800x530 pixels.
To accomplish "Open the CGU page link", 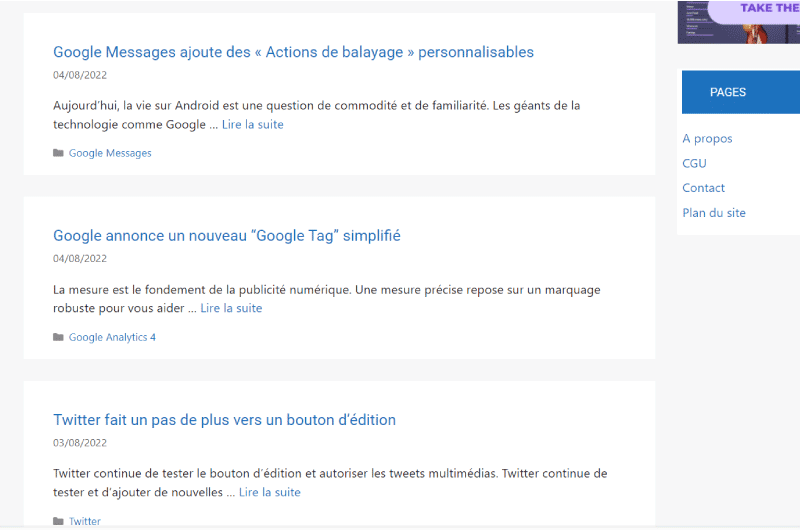I will pyautogui.click(x=694, y=163).
